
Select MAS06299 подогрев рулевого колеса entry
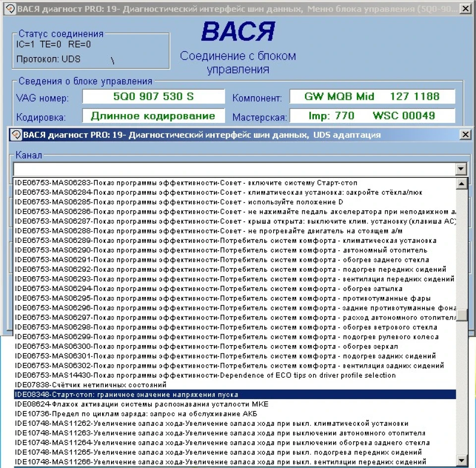pos(235,337)
